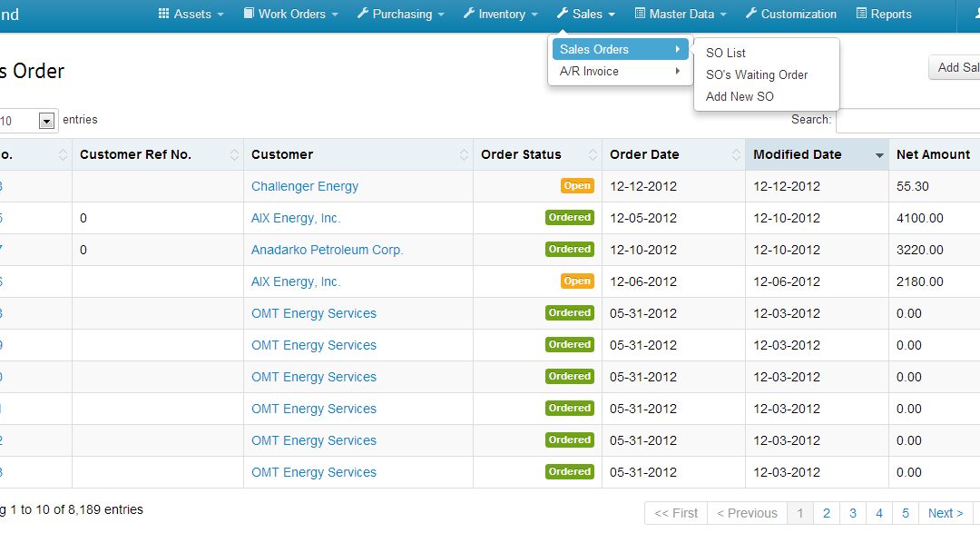Click the Order Status column header

(537, 154)
